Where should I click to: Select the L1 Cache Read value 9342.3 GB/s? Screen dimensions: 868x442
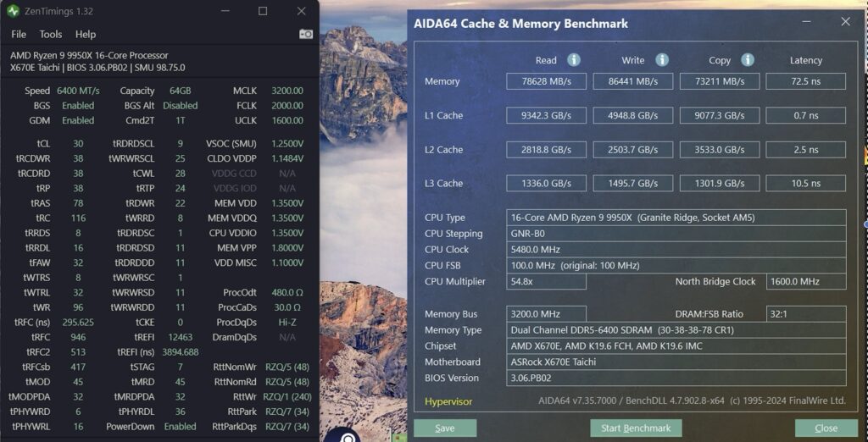pyautogui.click(x=546, y=116)
